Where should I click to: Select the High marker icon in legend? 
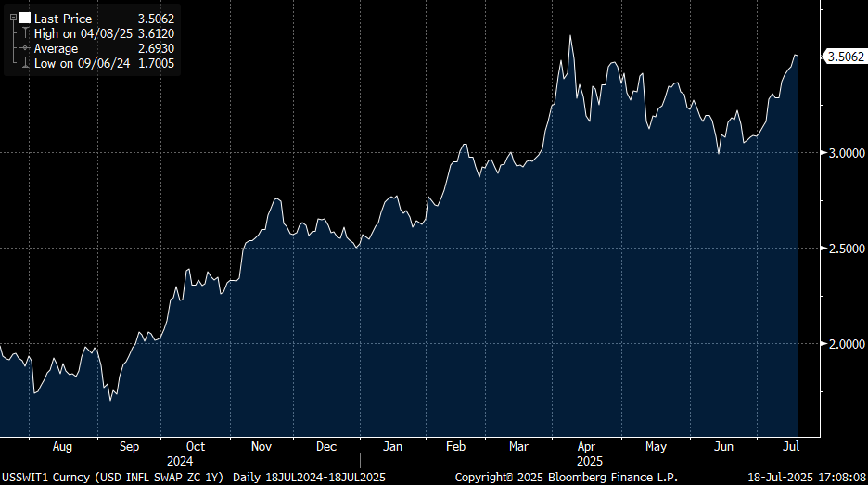(x=25, y=33)
